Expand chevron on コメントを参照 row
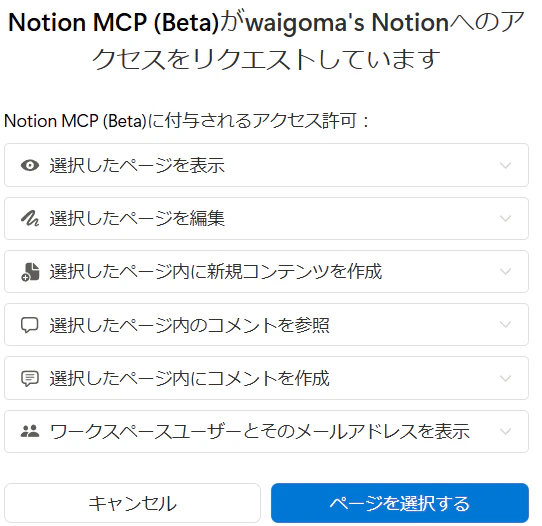542x526 pixels. pyautogui.click(x=505, y=325)
